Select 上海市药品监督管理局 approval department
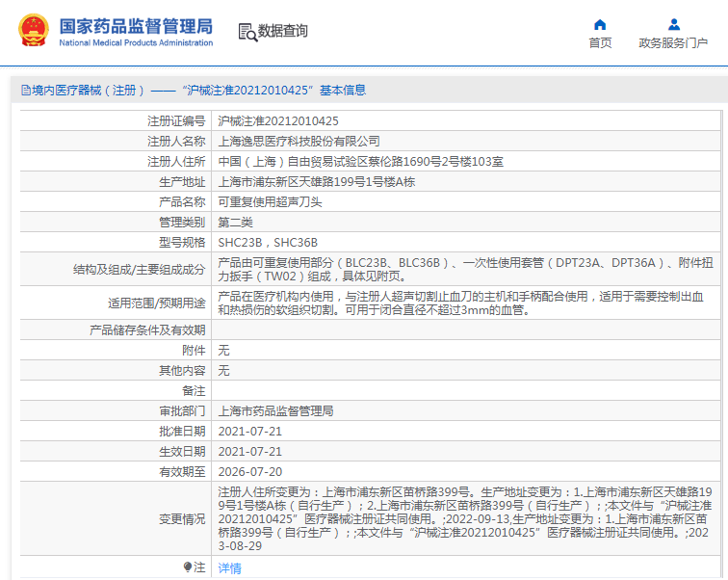The image size is (728, 580). [x=275, y=411]
